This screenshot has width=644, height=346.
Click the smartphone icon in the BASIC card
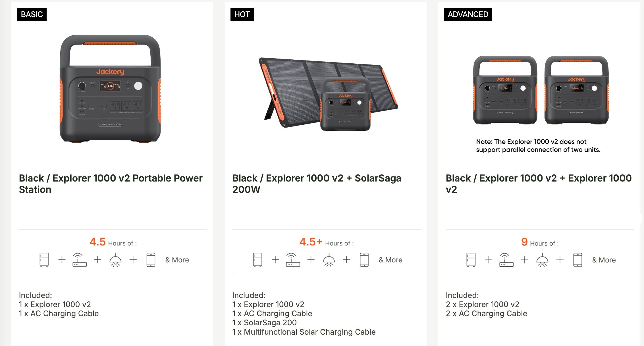coord(151,260)
